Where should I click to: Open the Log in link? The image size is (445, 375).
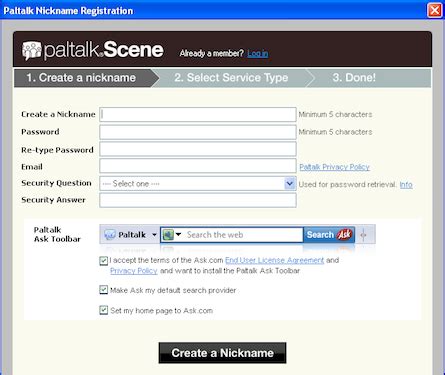(x=258, y=53)
